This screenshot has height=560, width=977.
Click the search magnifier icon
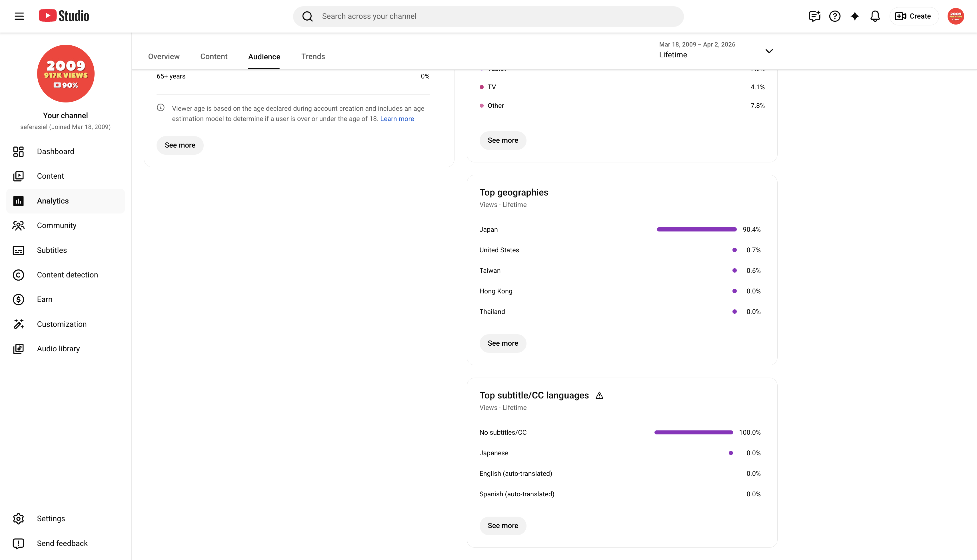pos(307,16)
